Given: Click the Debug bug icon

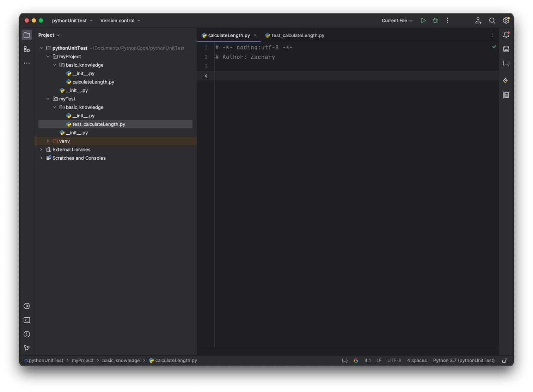Looking at the screenshot, I should (435, 20).
